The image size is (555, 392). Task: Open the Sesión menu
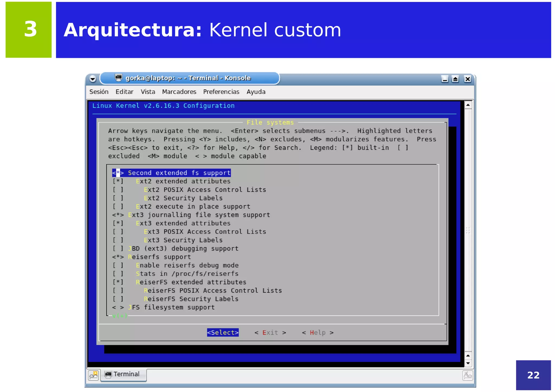click(99, 92)
